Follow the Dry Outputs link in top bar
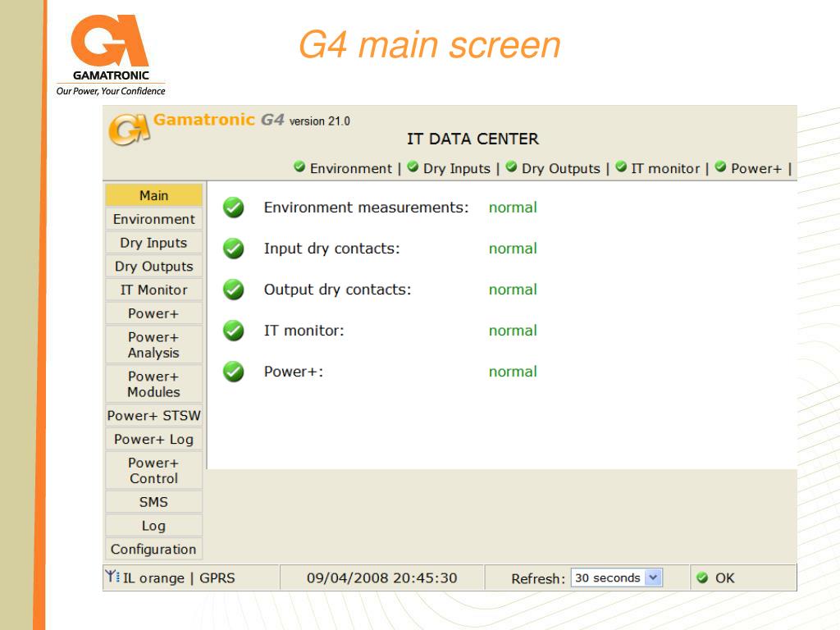The height and width of the screenshot is (630, 840). click(561, 168)
